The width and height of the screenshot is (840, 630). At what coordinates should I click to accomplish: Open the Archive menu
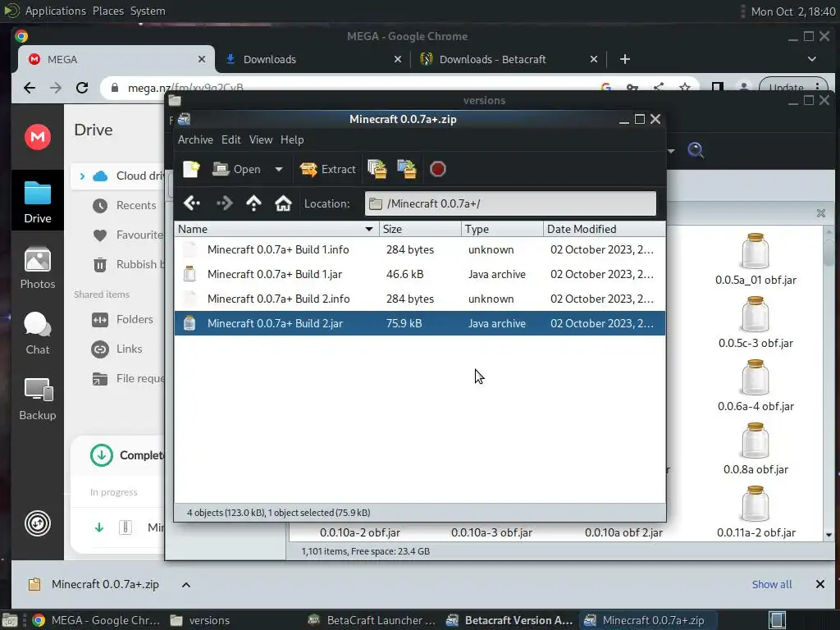point(195,139)
